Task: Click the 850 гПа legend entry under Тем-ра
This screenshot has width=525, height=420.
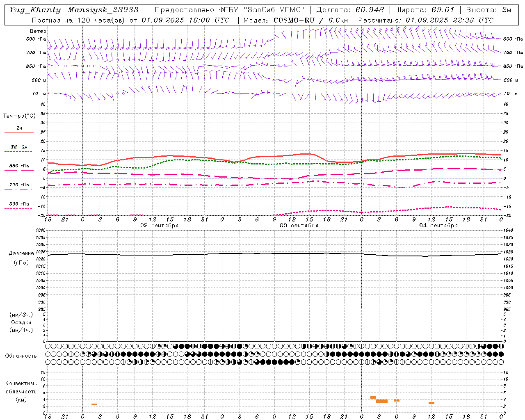Action: pos(19,166)
